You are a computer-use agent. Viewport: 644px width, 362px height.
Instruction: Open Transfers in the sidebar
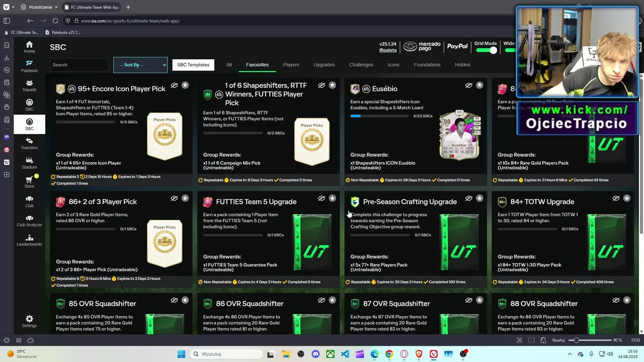tap(29, 144)
